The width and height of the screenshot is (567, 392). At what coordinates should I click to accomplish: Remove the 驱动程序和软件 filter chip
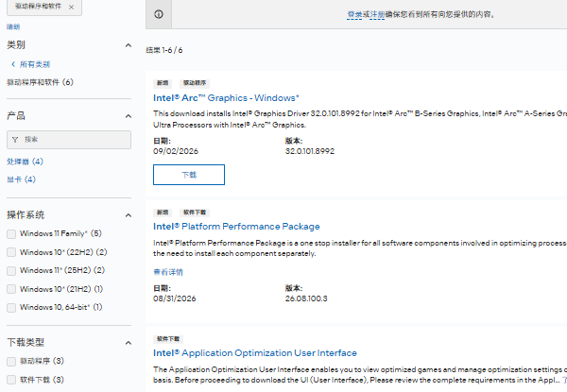[x=71, y=7]
